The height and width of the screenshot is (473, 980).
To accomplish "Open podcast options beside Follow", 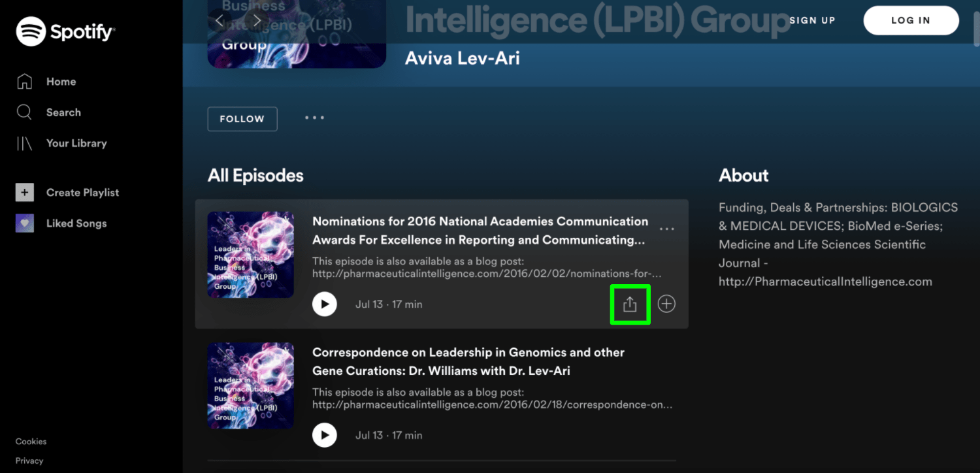I will pos(314,118).
